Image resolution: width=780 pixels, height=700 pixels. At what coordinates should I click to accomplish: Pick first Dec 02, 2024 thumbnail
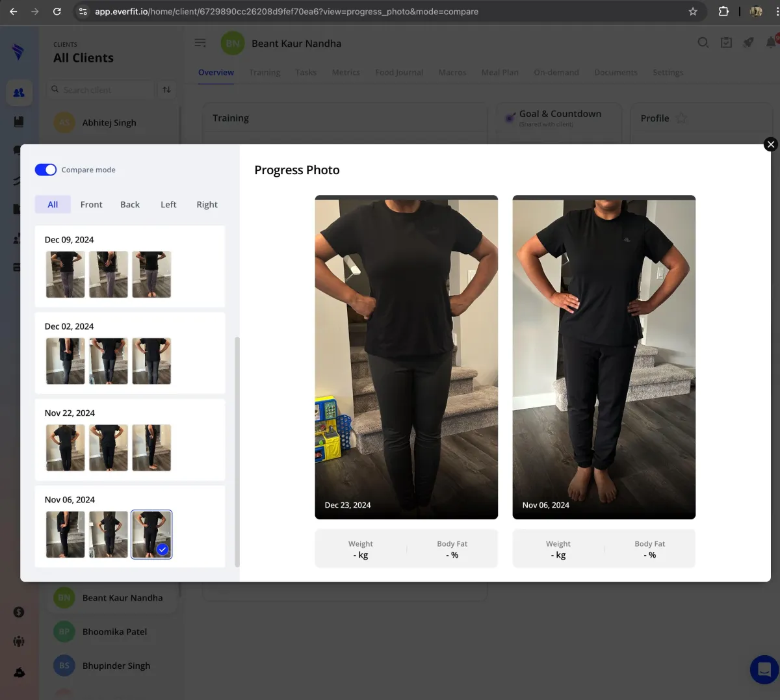click(66, 361)
